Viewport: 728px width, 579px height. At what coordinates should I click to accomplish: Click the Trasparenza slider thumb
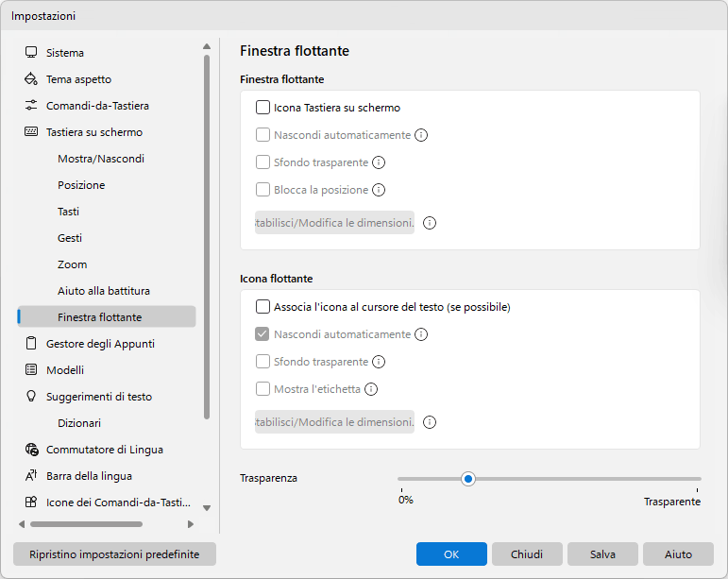click(x=468, y=479)
